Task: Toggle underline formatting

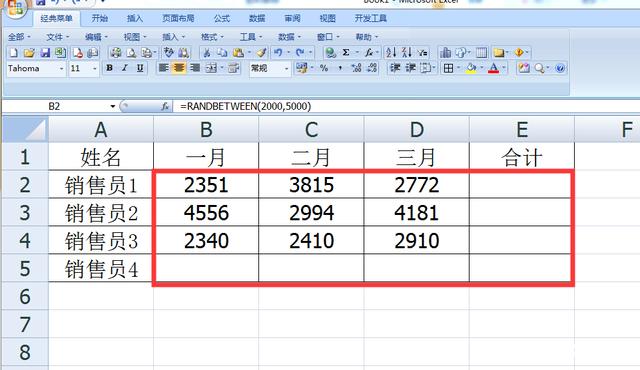Action: (140, 68)
